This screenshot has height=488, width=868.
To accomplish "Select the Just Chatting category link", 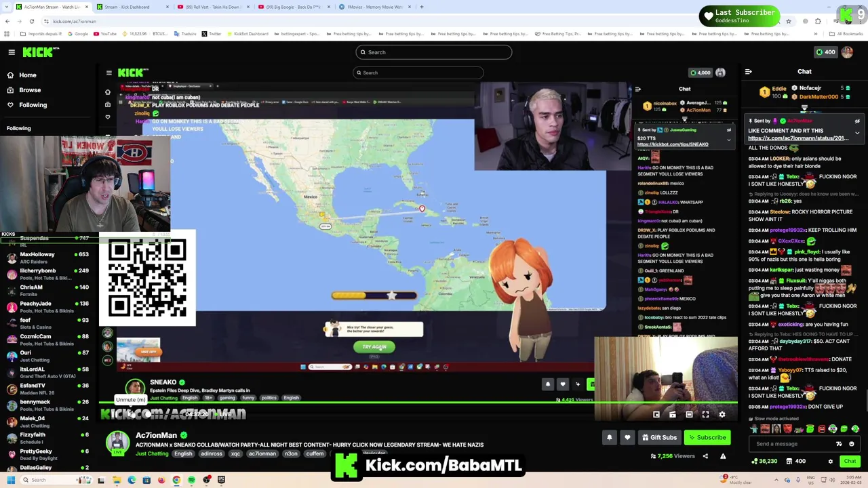I will click(x=152, y=453).
